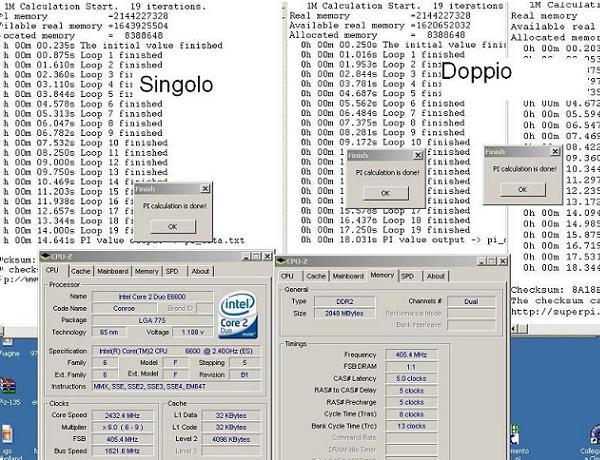Click the CPU-Z icon in the left window's title bar

(46, 257)
